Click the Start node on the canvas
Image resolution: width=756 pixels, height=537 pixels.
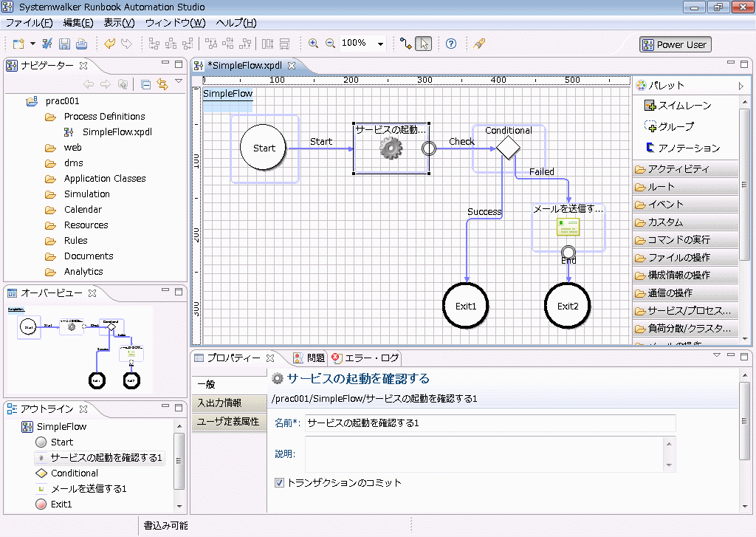[264, 148]
